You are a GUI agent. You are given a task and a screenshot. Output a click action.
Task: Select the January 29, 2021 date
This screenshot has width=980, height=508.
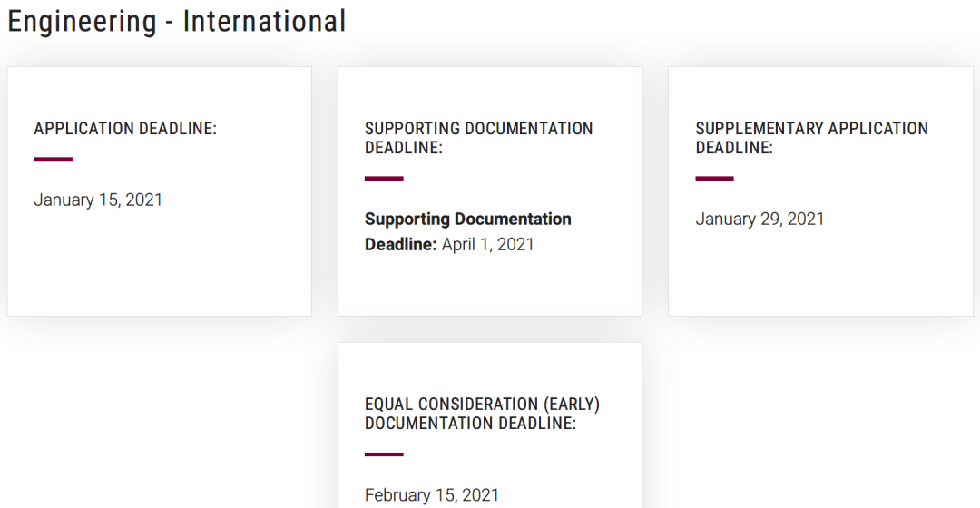click(x=759, y=220)
